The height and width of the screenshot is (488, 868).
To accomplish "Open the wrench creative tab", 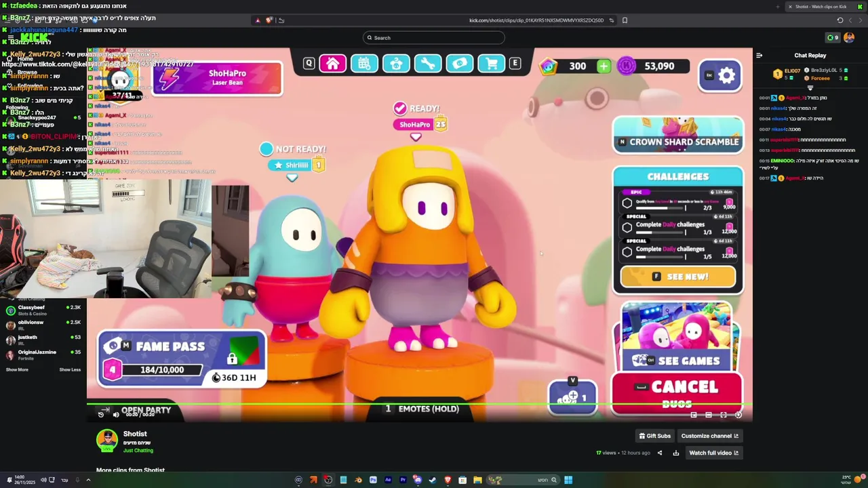I will coord(428,64).
